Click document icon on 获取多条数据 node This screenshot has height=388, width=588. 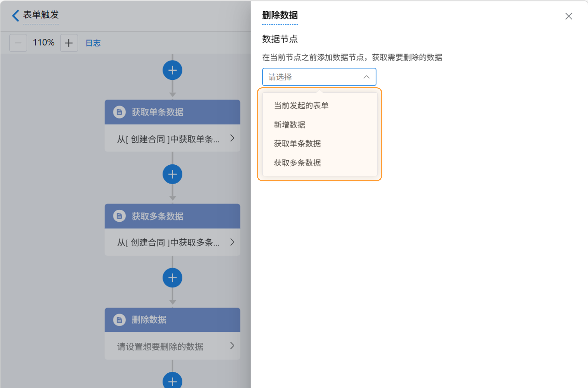[119, 216]
